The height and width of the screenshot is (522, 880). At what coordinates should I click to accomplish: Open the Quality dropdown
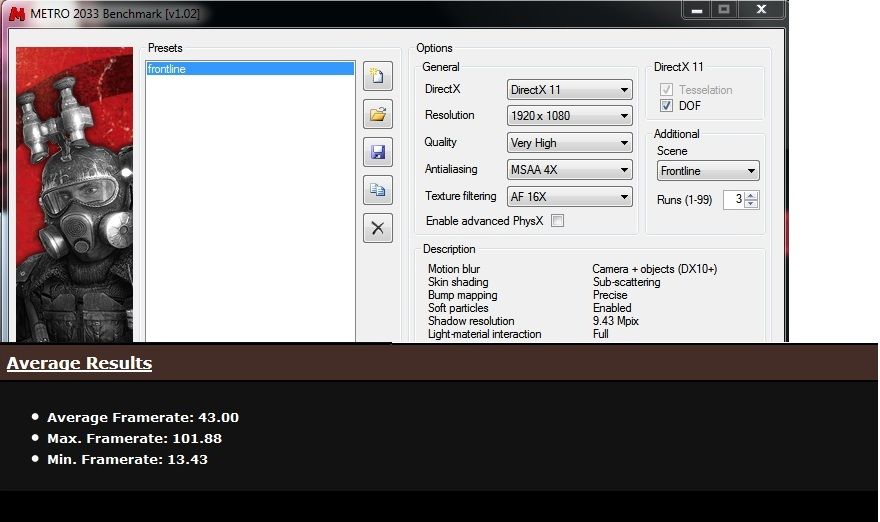[570, 144]
